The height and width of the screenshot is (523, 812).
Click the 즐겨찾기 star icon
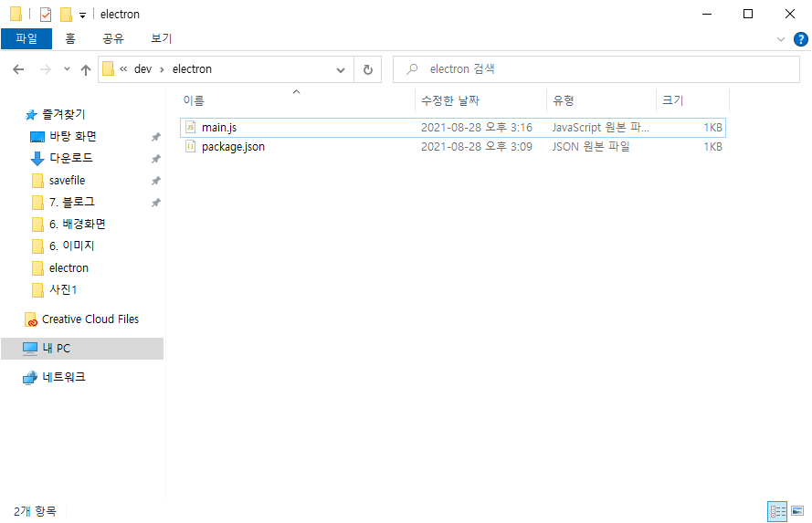coord(31,115)
